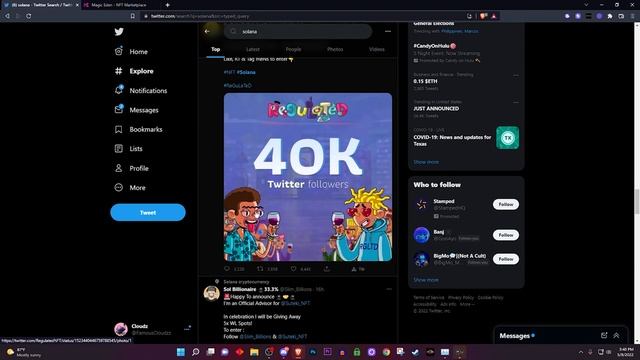Switch to the Photos tab

tap(335, 49)
